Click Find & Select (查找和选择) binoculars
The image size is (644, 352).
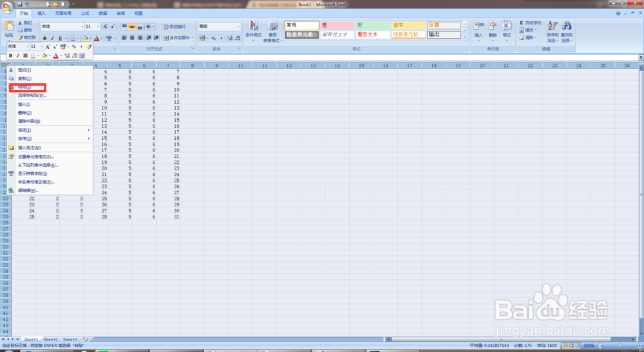click(x=567, y=31)
